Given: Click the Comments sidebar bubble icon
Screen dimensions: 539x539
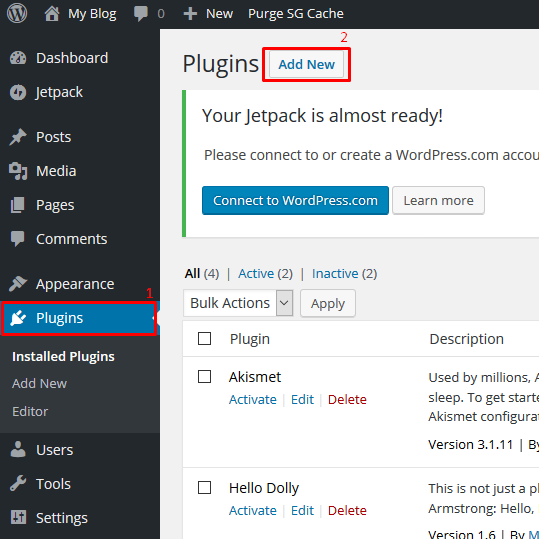Looking at the screenshot, I should point(18,239).
